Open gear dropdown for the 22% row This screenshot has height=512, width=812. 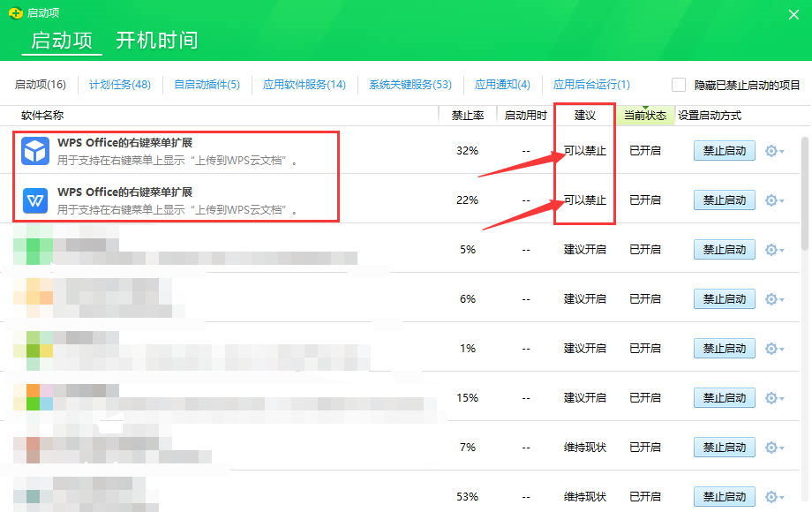[774, 200]
